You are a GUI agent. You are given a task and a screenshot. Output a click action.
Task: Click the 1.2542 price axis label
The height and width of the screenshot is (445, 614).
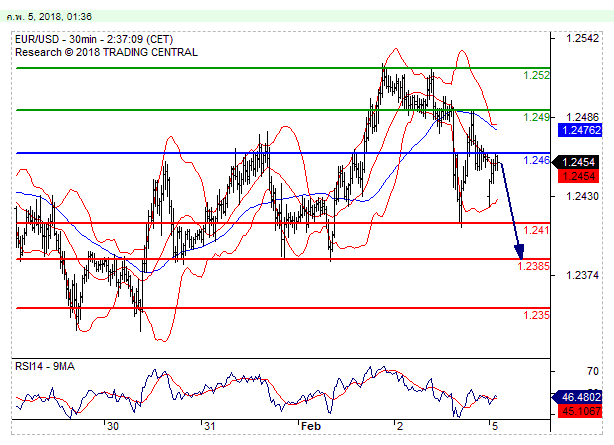pyautogui.click(x=583, y=38)
